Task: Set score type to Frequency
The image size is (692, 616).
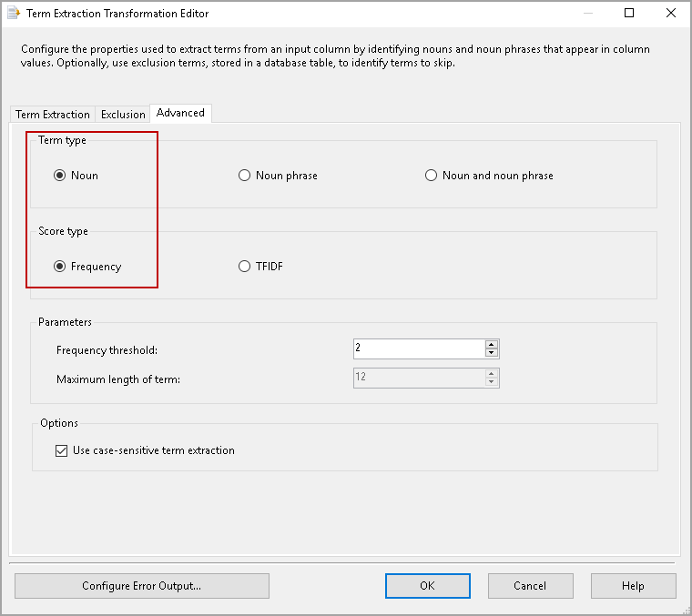Action: (x=60, y=267)
